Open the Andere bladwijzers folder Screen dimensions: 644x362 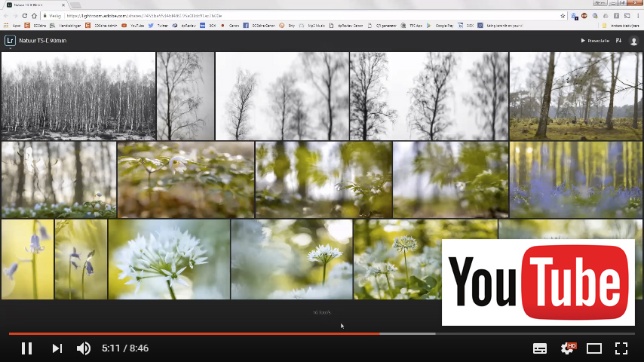623,26
